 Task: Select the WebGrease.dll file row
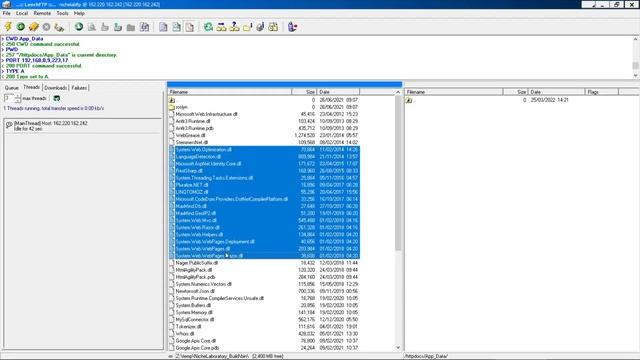[264, 135]
